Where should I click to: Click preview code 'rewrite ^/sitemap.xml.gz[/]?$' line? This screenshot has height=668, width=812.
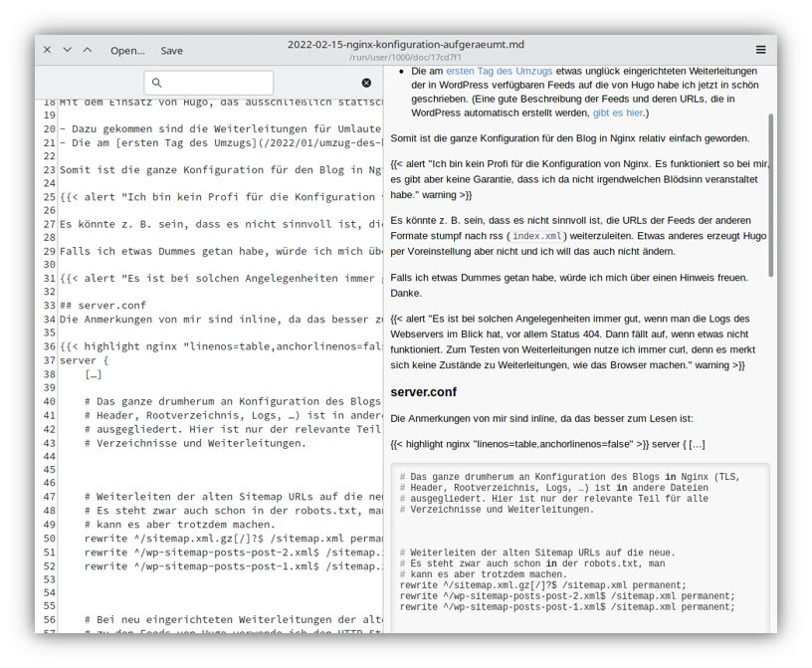542,585
